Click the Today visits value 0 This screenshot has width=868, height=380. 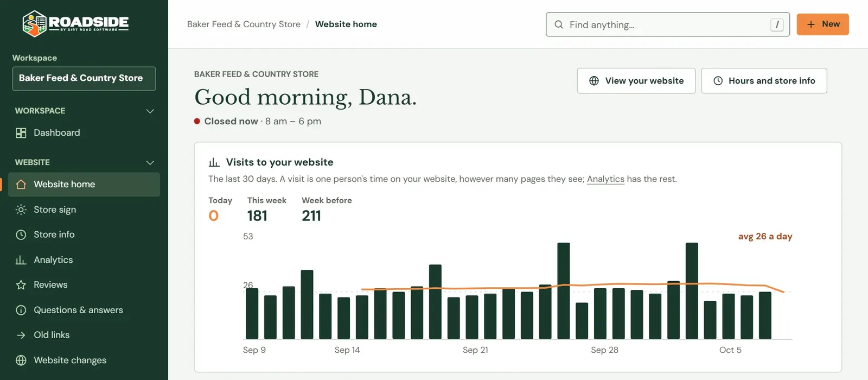click(214, 216)
